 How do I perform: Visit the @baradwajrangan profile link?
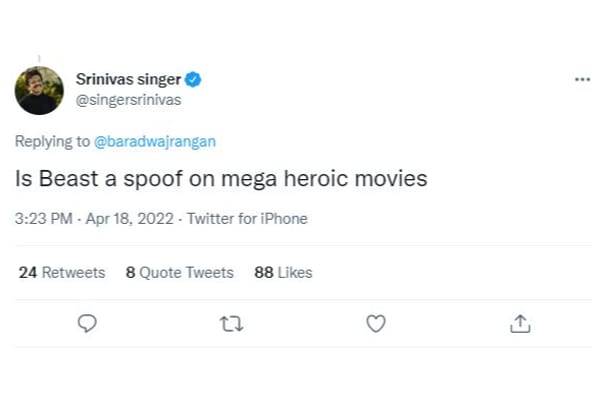(x=155, y=141)
